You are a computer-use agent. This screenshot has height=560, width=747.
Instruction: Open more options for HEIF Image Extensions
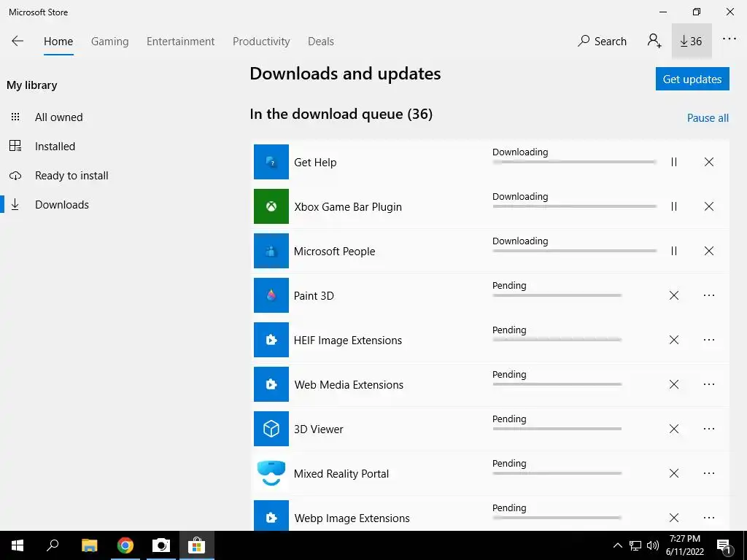click(709, 340)
